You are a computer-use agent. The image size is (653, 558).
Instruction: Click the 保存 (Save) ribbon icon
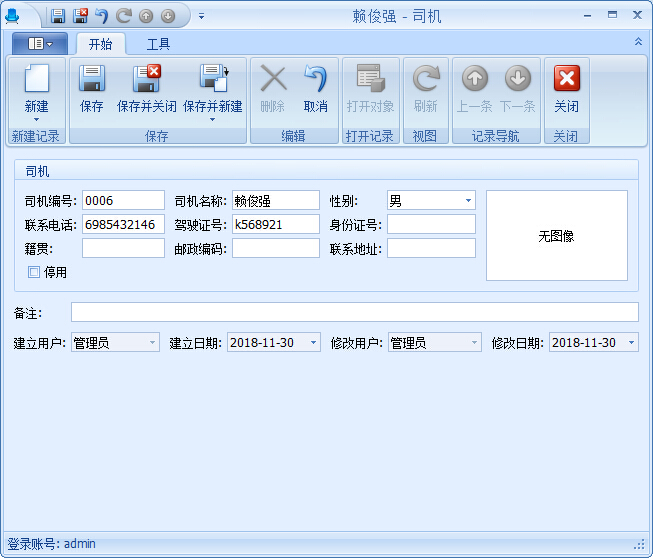(91, 80)
